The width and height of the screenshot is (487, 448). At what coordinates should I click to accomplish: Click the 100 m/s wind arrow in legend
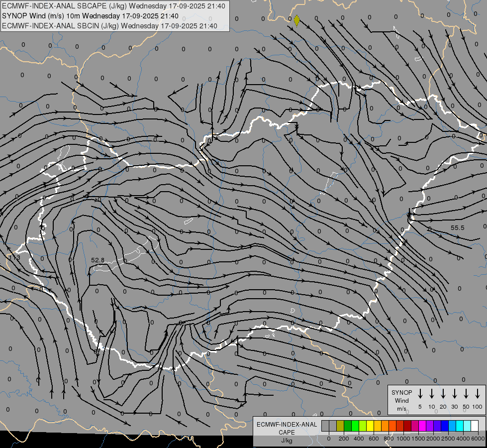tap(478, 394)
